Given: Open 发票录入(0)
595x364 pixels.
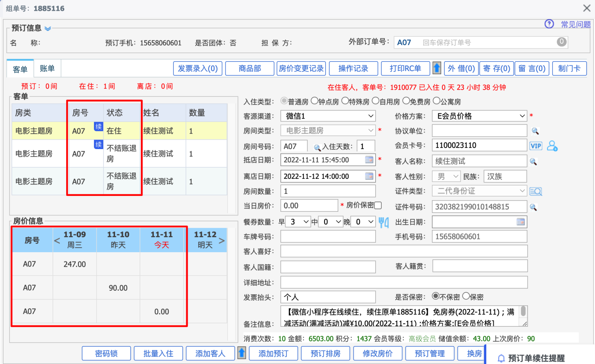Looking at the screenshot, I should (198, 68).
